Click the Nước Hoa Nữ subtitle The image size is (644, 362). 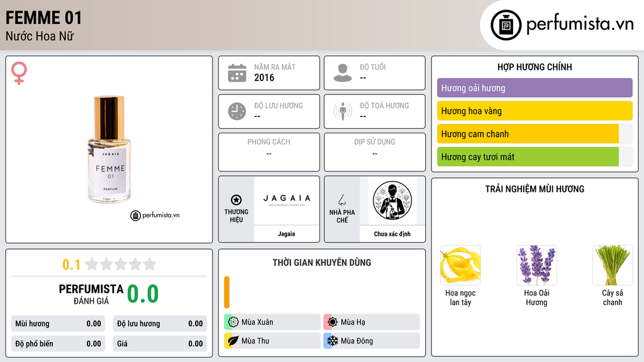pyautogui.click(x=40, y=36)
